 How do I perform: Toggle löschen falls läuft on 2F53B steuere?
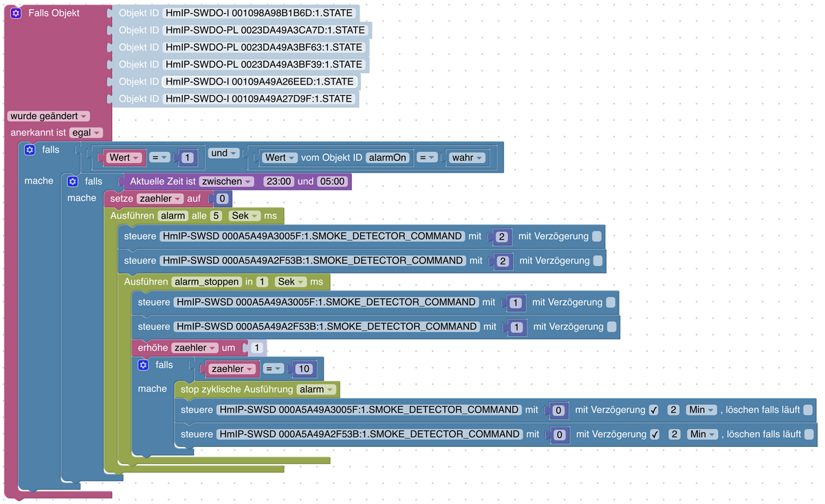point(809,434)
